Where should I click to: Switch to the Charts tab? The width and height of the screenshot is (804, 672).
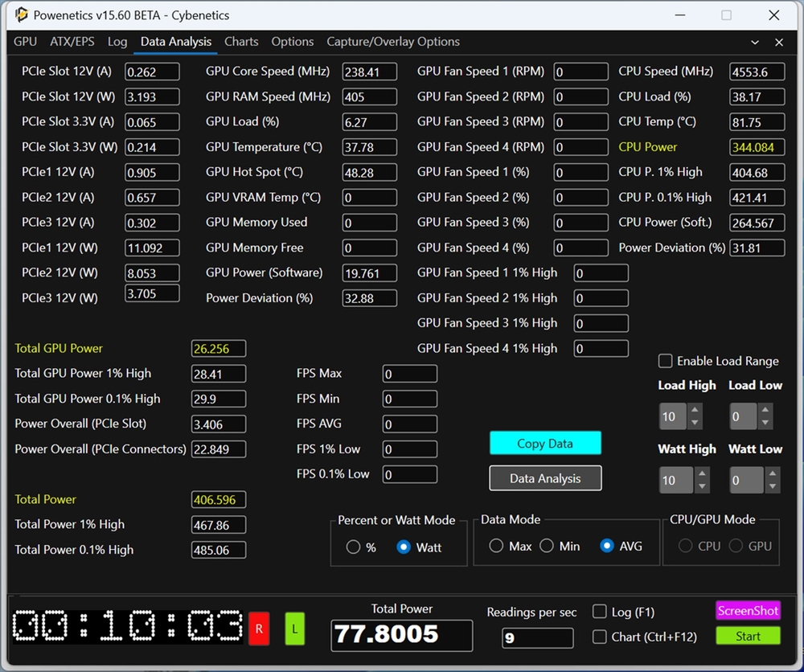[x=241, y=42]
